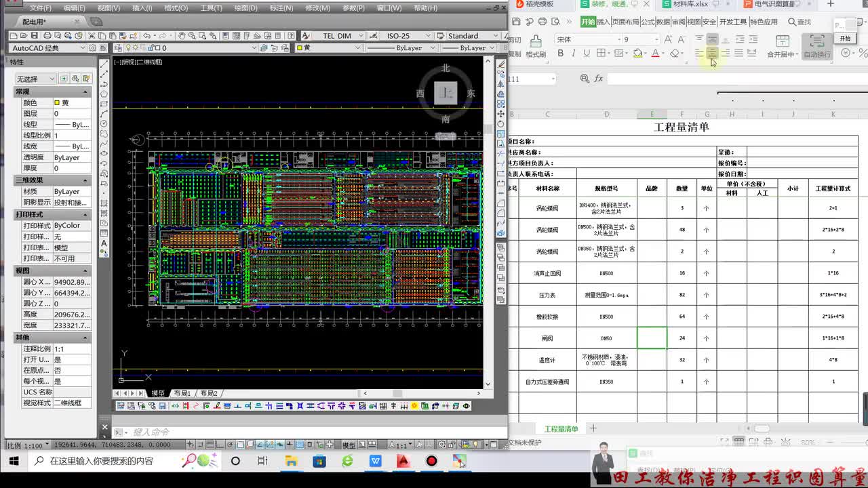This screenshot has width=868, height=488.
Task: Open the 宋体 font name dropdown
Action: point(587,39)
